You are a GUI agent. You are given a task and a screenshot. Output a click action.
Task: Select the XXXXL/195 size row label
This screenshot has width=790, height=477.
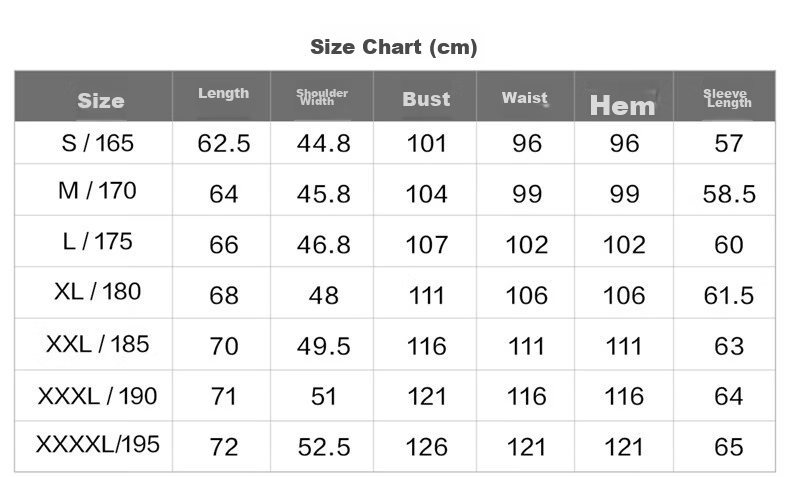point(97,445)
